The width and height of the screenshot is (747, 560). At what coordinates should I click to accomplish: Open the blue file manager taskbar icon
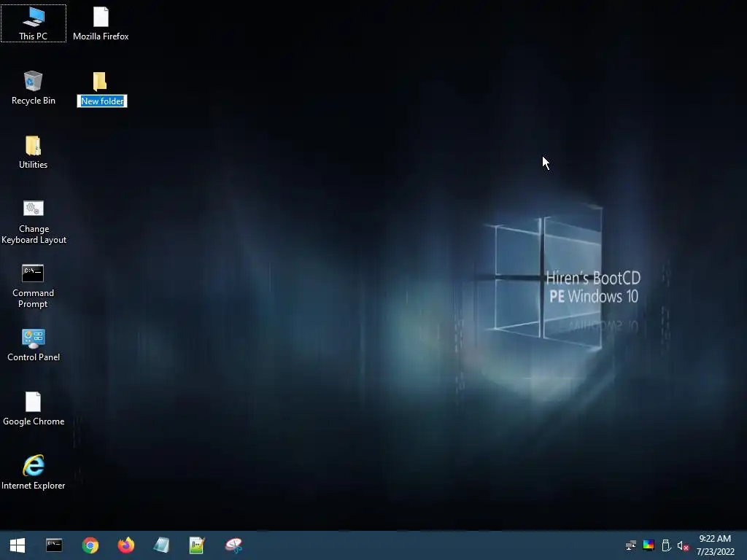tap(161, 545)
